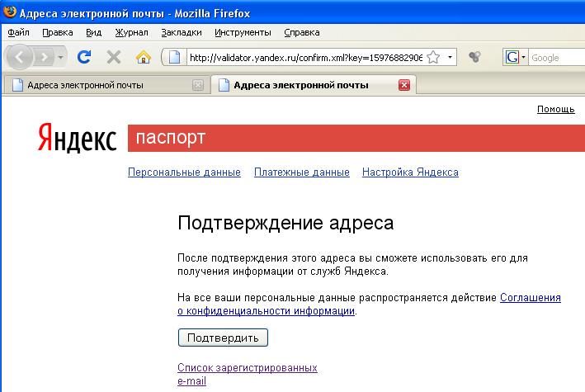Open the Файл menu
Image resolution: width=585 pixels, height=392 pixels.
18,32
